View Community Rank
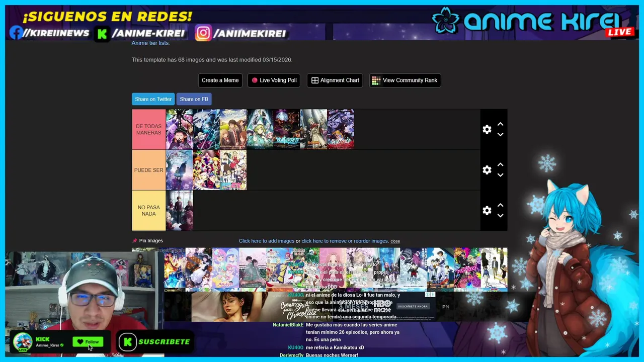 [x=405, y=80]
